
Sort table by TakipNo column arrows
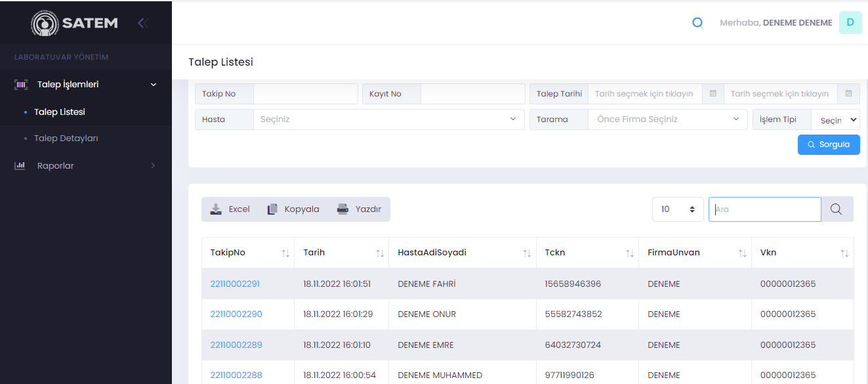285,253
